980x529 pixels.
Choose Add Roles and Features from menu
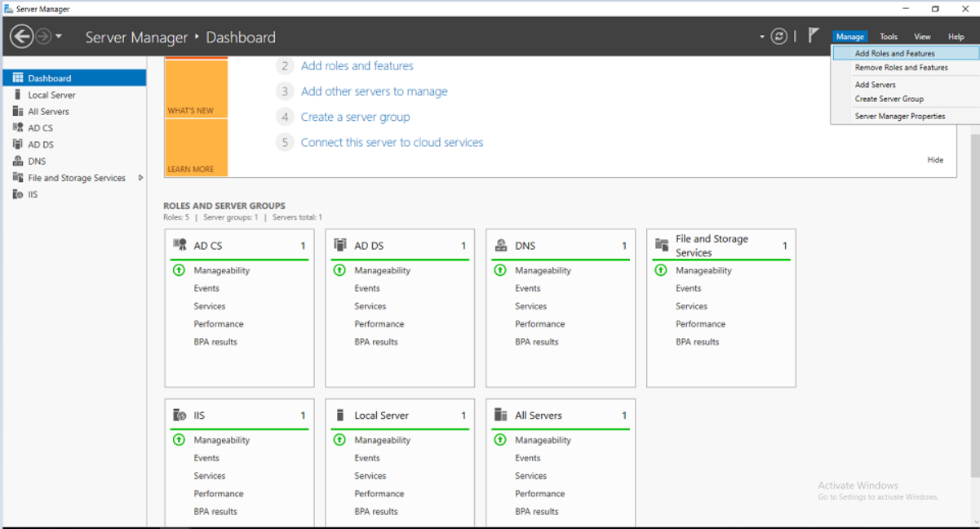(906, 53)
